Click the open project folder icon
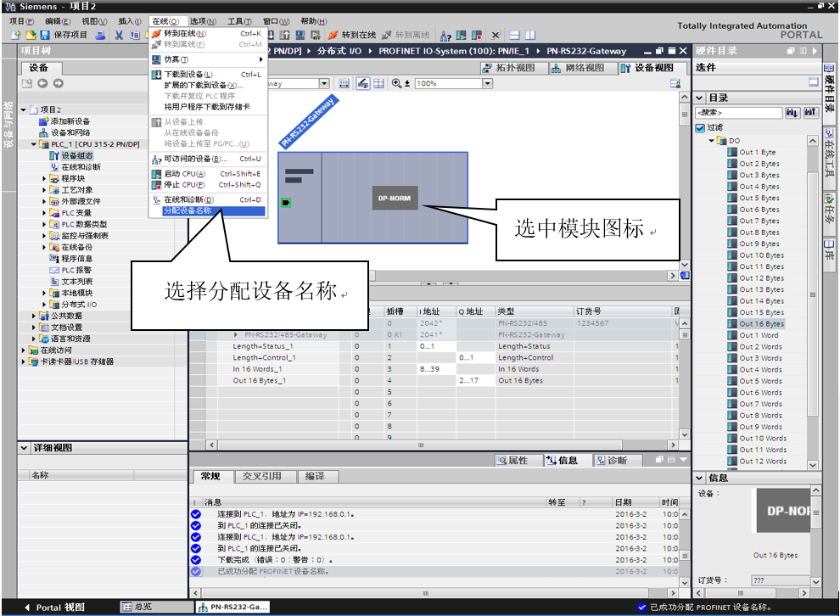Viewport: 840px width, 616px height. pos(31,36)
